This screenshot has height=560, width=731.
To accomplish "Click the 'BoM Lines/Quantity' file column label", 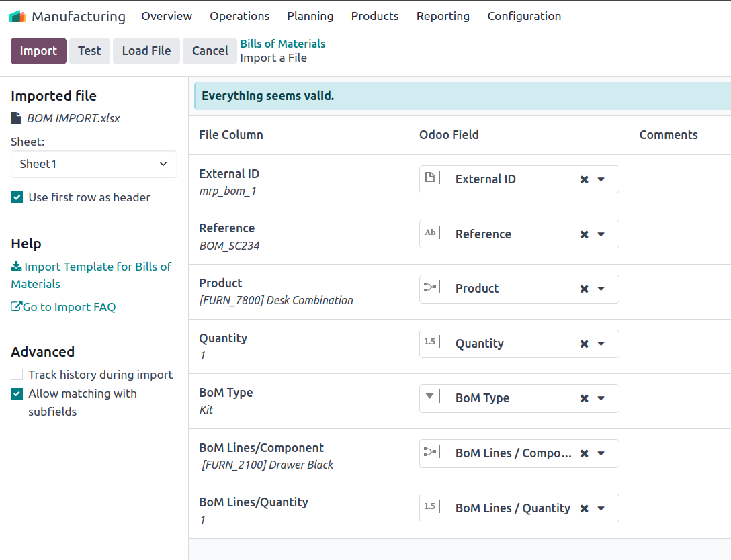I will pyautogui.click(x=253, y=502).
